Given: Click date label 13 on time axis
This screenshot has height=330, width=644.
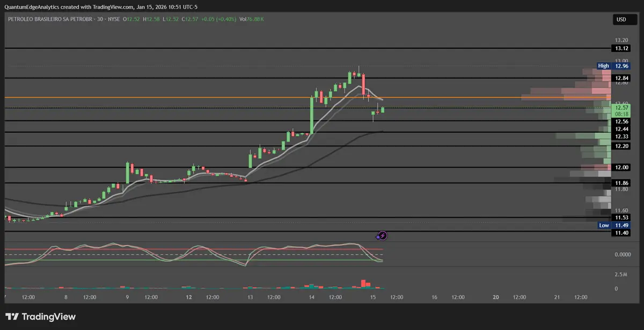Looking at the screenshot, I should [x=250, y=297].
